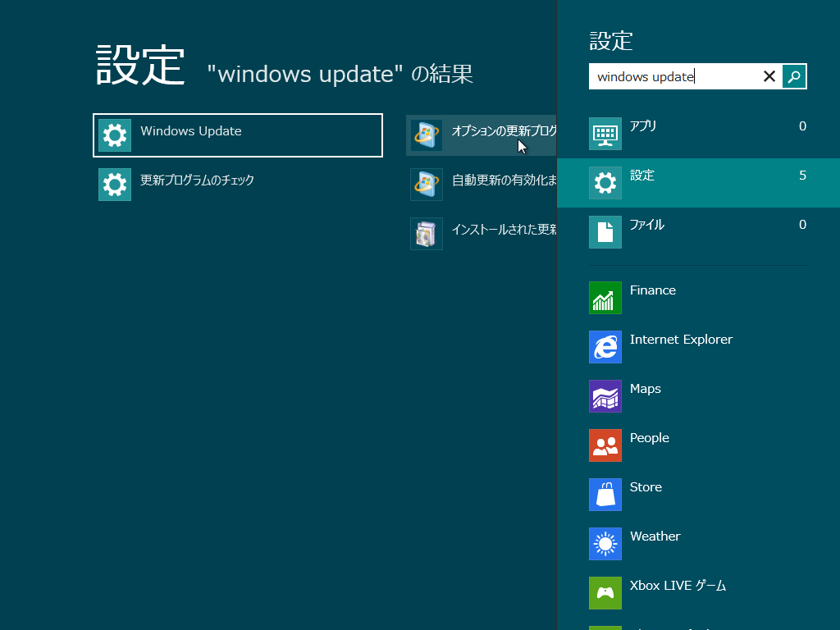The height and width of the screenshot is (630, 840).
Task: Search within Store label
Action: tap(646, 487)
